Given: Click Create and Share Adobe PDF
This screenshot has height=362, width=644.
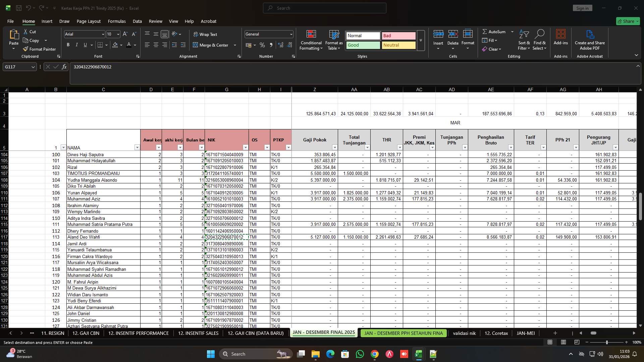Looking at the screenshot, I should pos(590,40).
